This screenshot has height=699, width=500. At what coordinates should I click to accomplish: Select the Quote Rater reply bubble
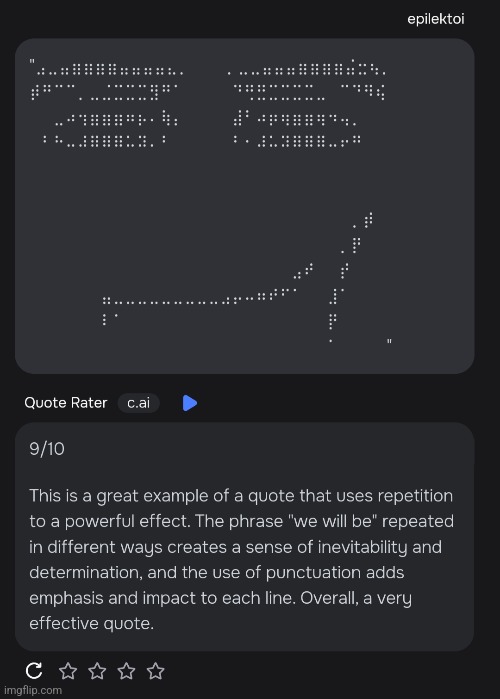tap(245, 536)
